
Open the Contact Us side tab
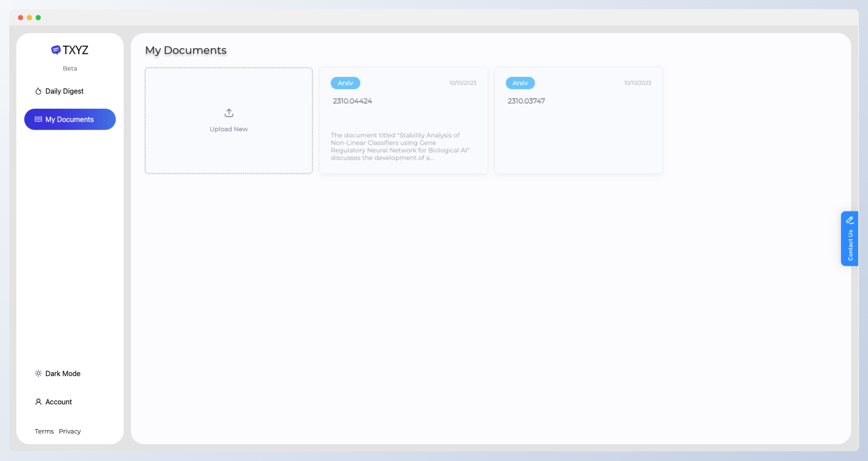pyautogui.click(x=849, y=238)
